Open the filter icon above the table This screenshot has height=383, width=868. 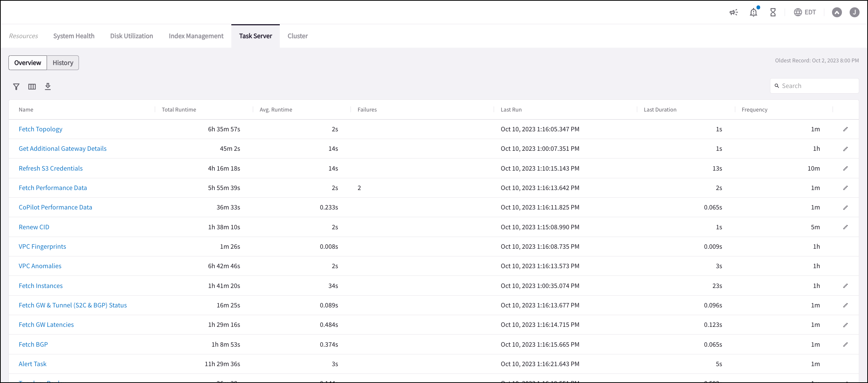[16, 87]
